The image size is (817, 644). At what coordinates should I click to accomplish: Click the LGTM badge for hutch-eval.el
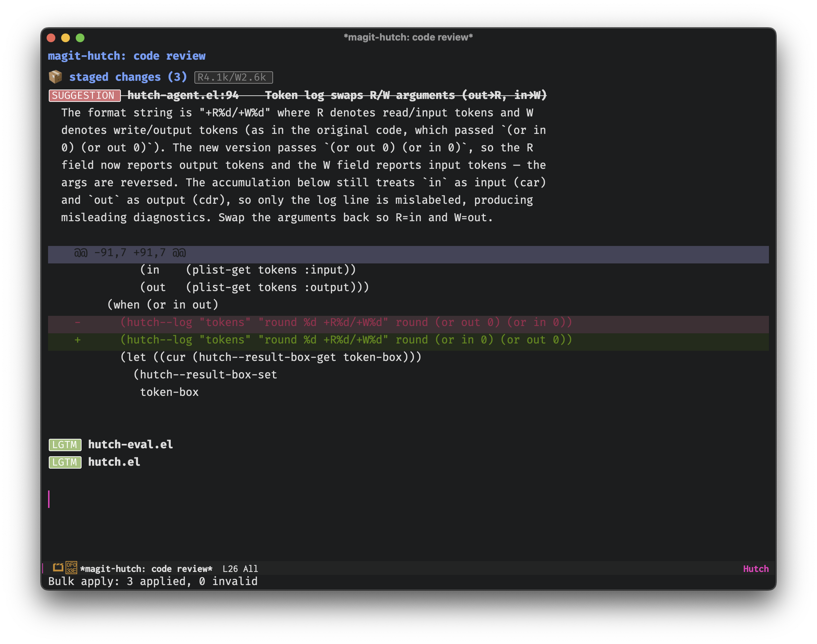coord(65,445)
